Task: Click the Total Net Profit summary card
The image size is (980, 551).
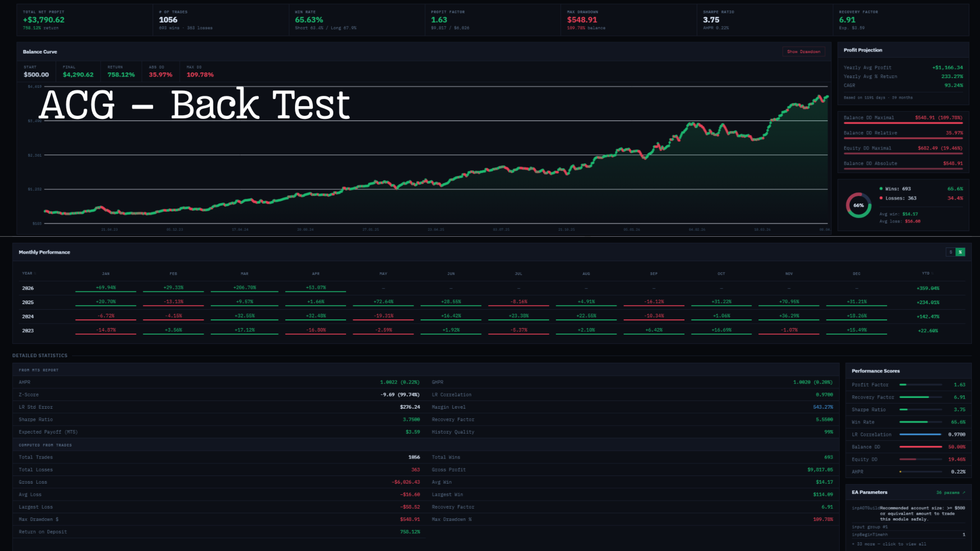Action: pyautogui.click(x=85, y=20)
